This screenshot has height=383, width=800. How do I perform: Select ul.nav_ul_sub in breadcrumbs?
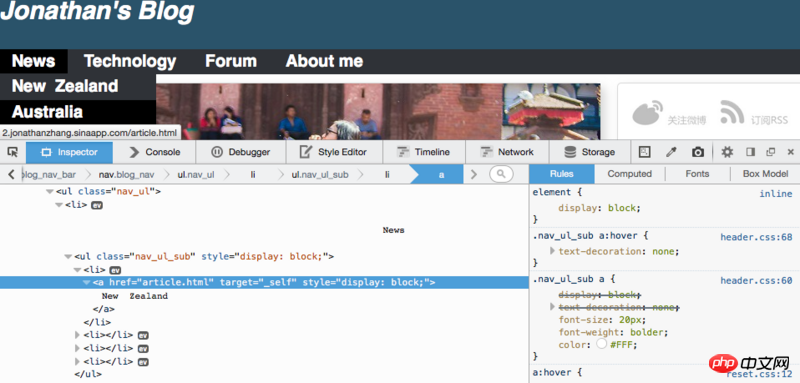(x=320, y=174)
